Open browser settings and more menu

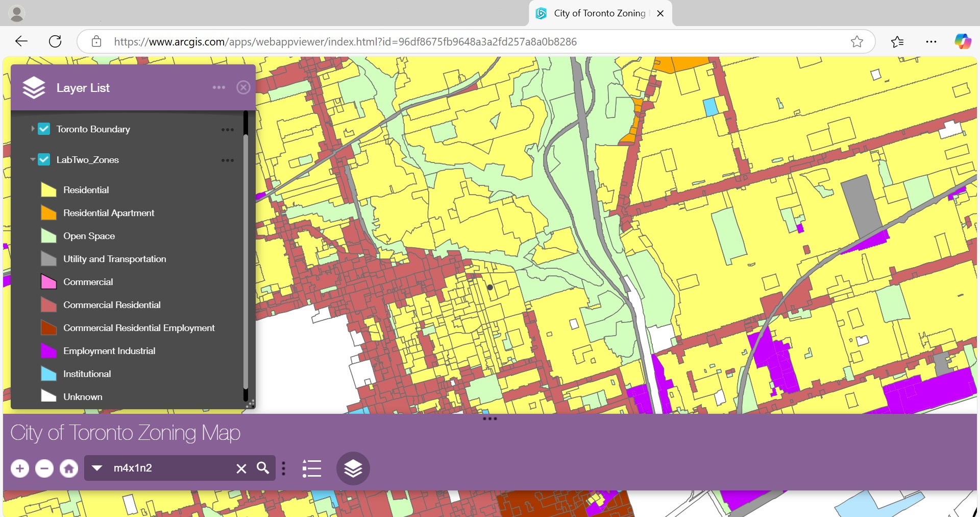[931, 41]
